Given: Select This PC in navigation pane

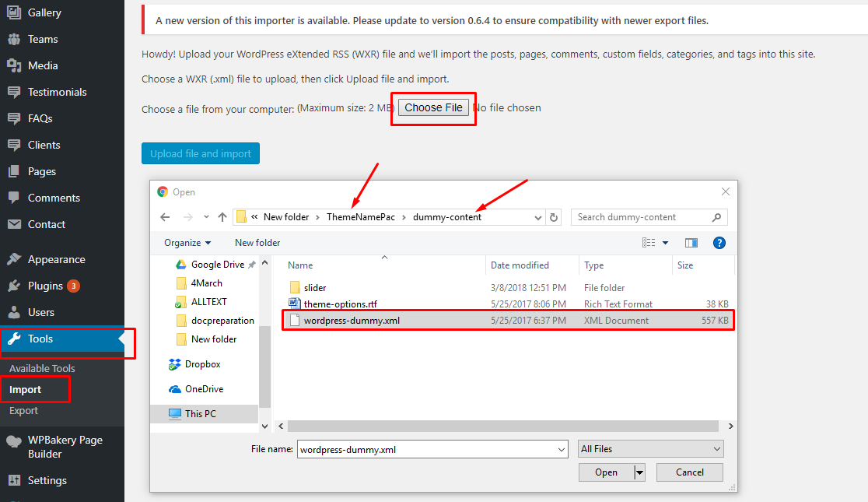Looking at the screenshot, I should (200, 414).
